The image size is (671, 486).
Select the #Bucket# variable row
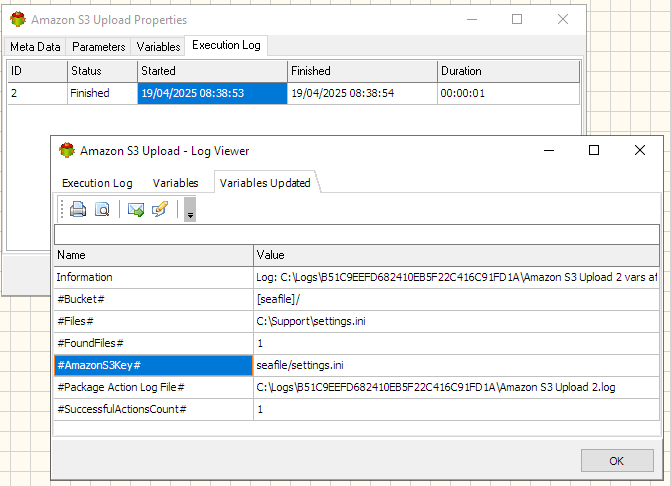coord(356,299)
